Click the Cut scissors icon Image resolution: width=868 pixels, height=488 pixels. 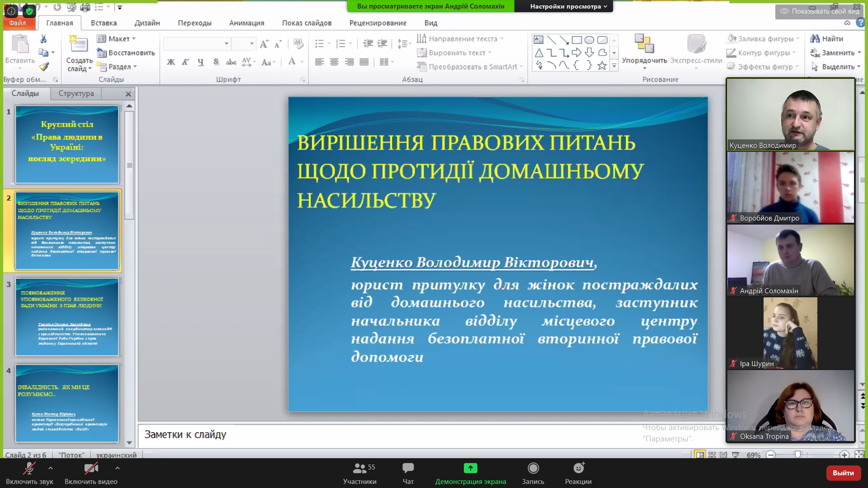pos(43,39)
